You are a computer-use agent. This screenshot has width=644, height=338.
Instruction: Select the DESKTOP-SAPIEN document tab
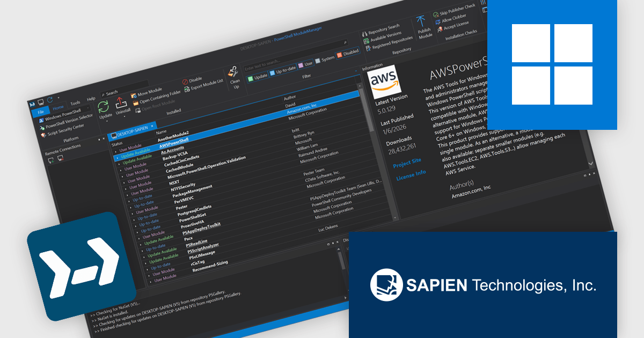(133, 130)
